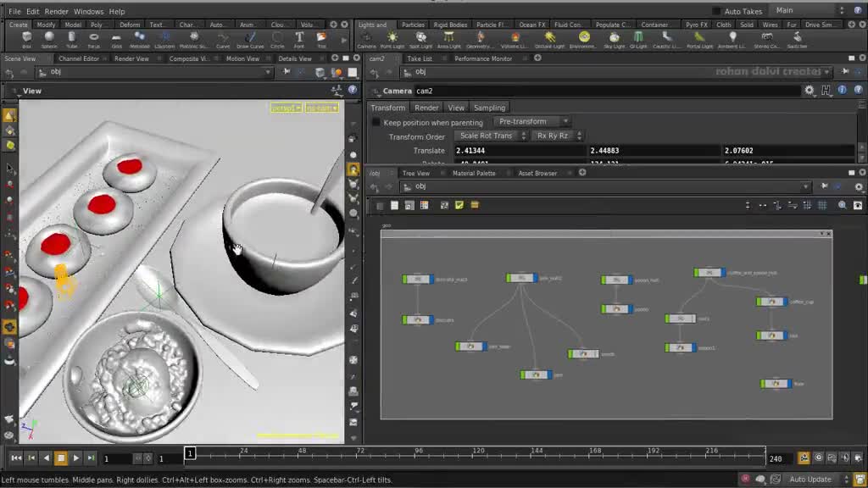This screenshot has width=868, height=488.
Task: Enable the Auto Takes checkbox
Action: point(716,11)
